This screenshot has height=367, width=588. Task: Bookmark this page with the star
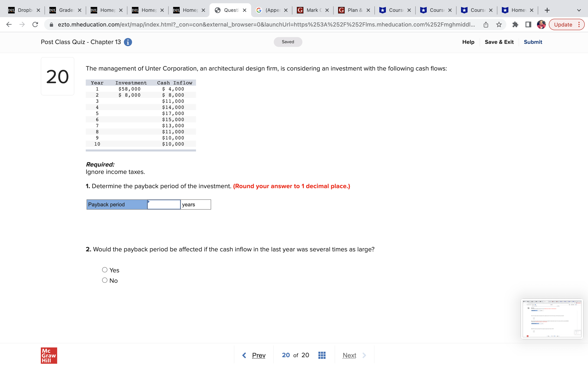499,24
